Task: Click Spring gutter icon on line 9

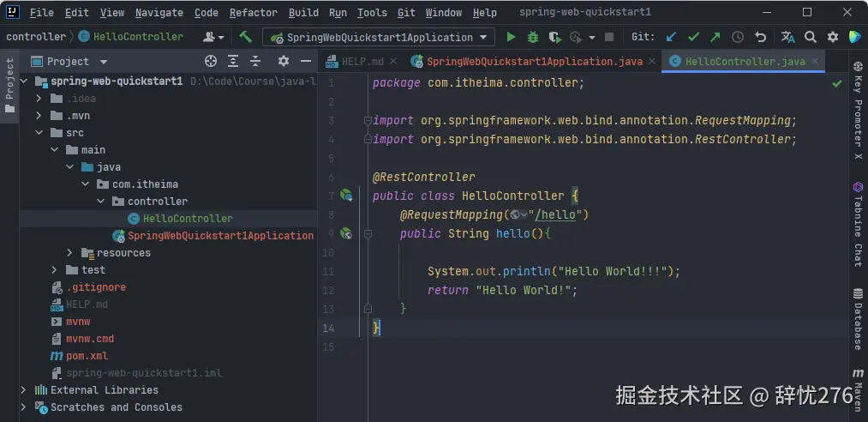Action: pyautogui.click(x=346, y=233)
